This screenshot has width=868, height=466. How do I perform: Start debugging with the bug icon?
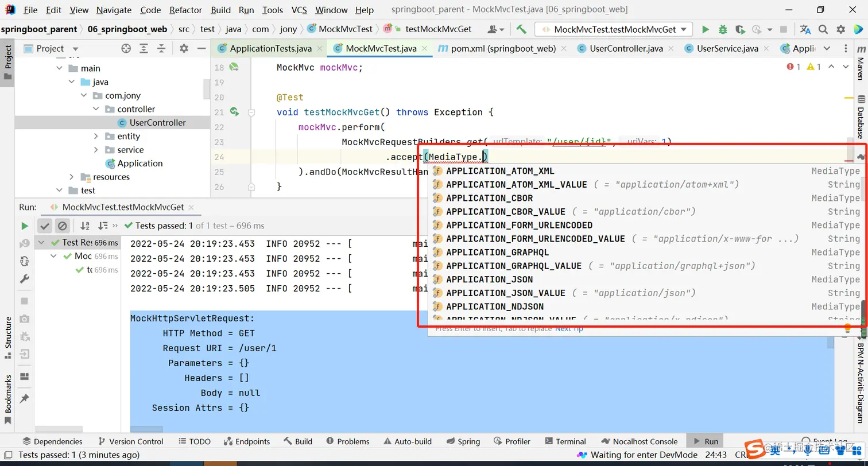click(723, 29)
